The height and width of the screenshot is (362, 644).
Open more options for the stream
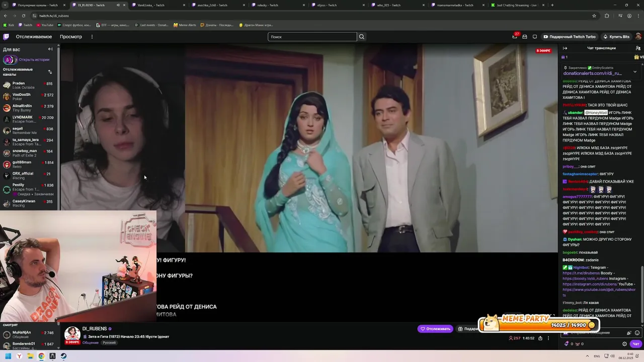[548, 338]
